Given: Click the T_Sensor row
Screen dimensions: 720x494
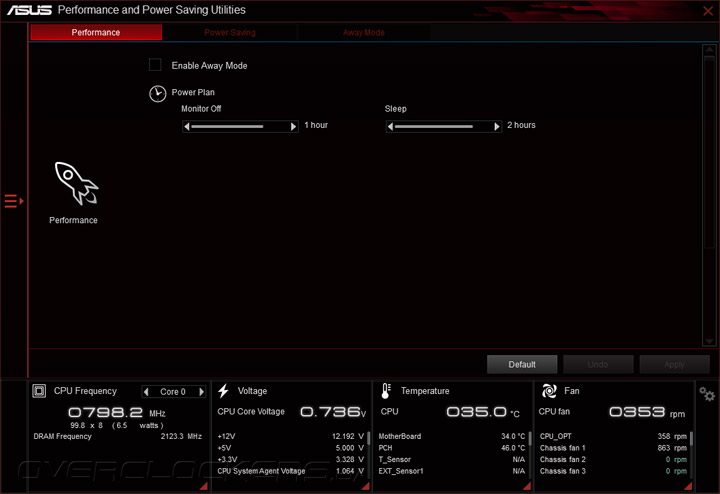Looking at the screenshot, I should tap(452, 459).
